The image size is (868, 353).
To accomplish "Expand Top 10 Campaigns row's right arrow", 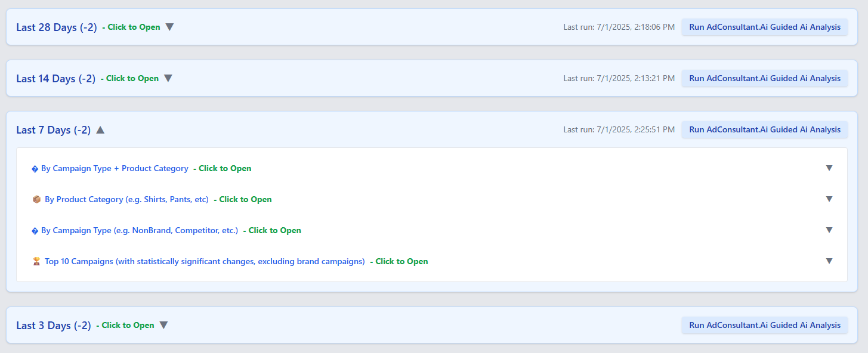I will click(829, 261).
